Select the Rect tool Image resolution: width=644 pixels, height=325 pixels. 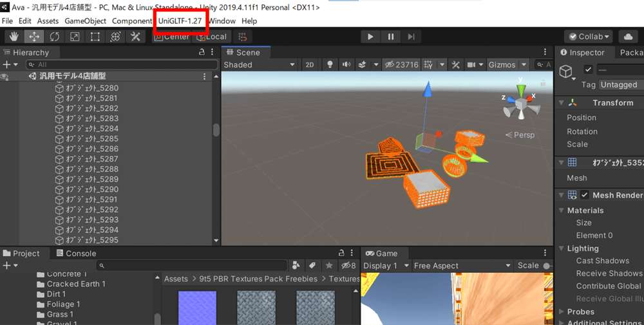95,37
